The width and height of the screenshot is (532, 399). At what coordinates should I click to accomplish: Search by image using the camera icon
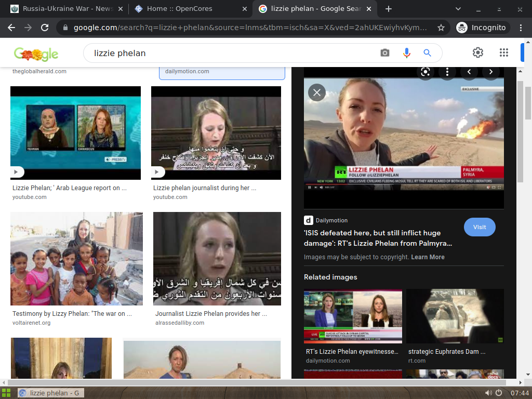(385, 53)
